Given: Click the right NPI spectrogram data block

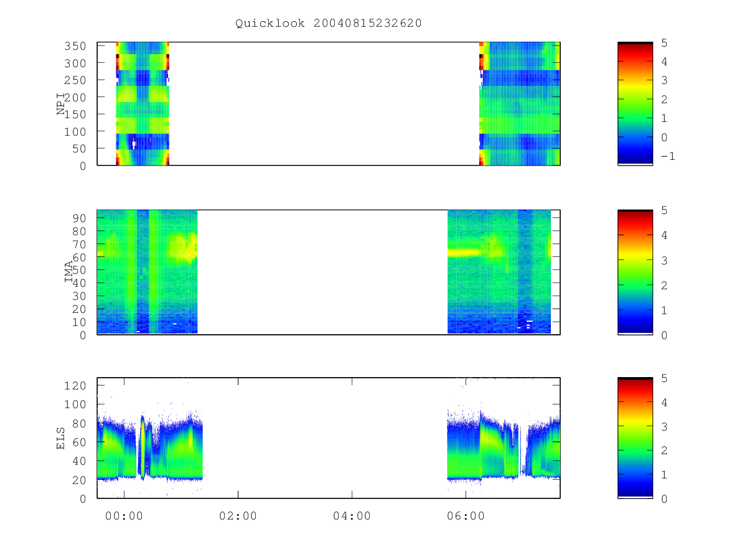Looking at the screenshot, I should (x=520, y=104).
